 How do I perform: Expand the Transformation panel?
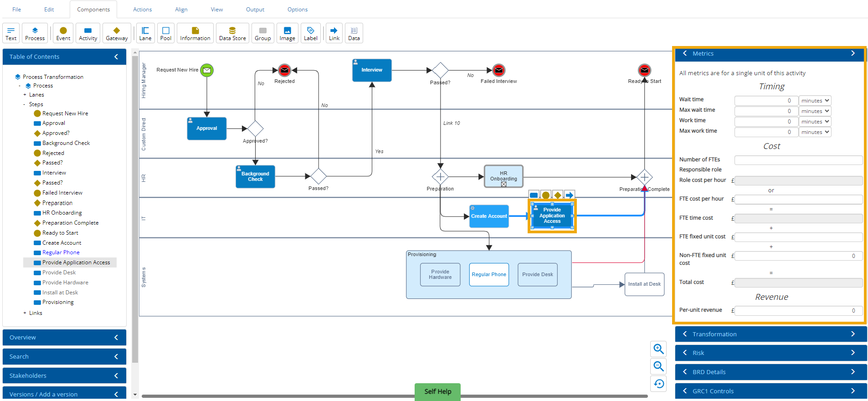click(x=770, y=334)
